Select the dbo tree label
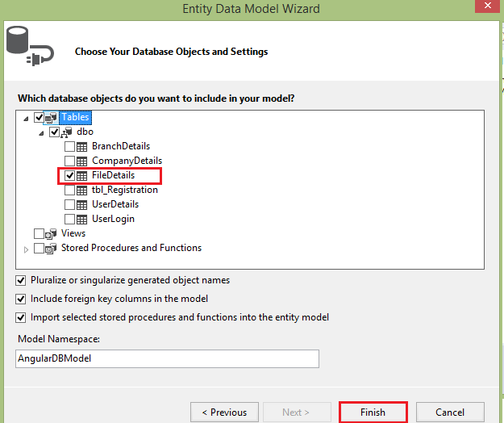 85,132
